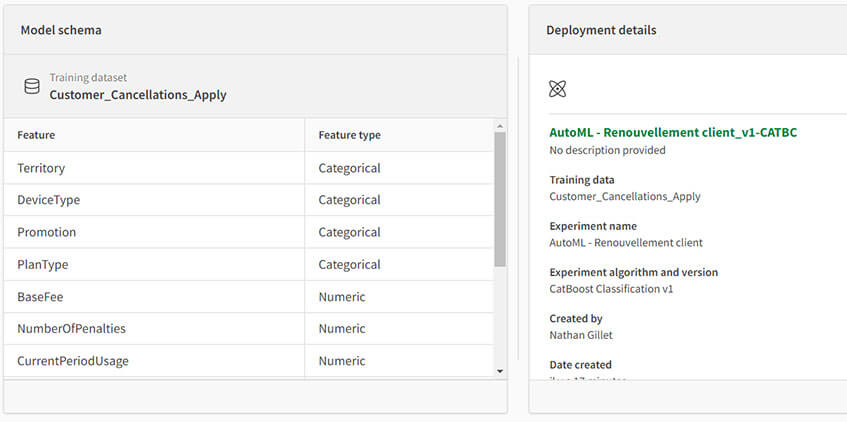Select the DeviceType feature row
The height and width of the screenshot is (422, 847).
[x=248, y=200]
